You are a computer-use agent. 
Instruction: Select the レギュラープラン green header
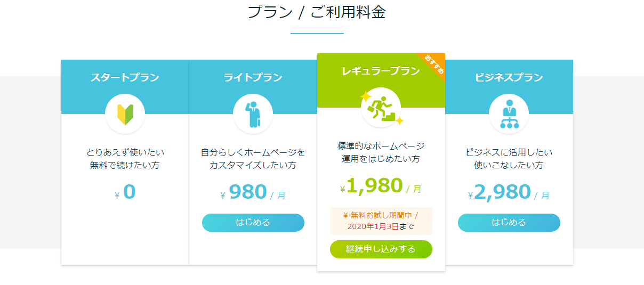(x=381, y=71)
